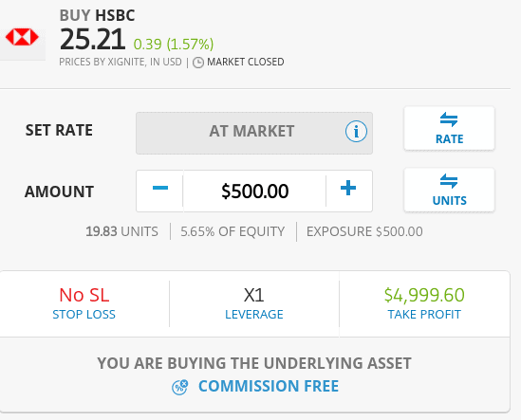Click the RATE swap arrows icon
The width and height of the screenshot is (521, 420).
[449, 119]
